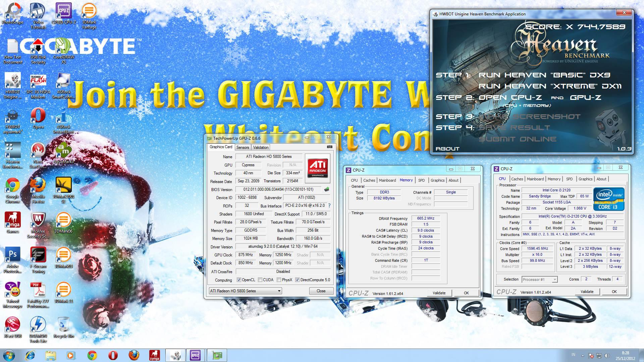Toggle the DirectCompute 5.0 checkbox in GPU-Z
The height and width of the screenshot is (362, 644).
pyautogui.click(x=297, y=280)
